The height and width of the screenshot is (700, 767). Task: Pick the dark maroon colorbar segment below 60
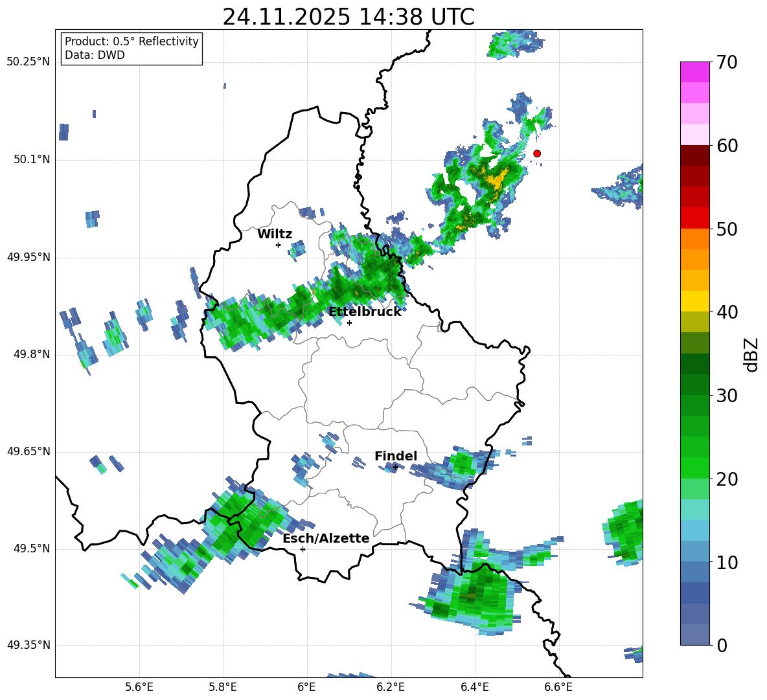click(694, 155)
